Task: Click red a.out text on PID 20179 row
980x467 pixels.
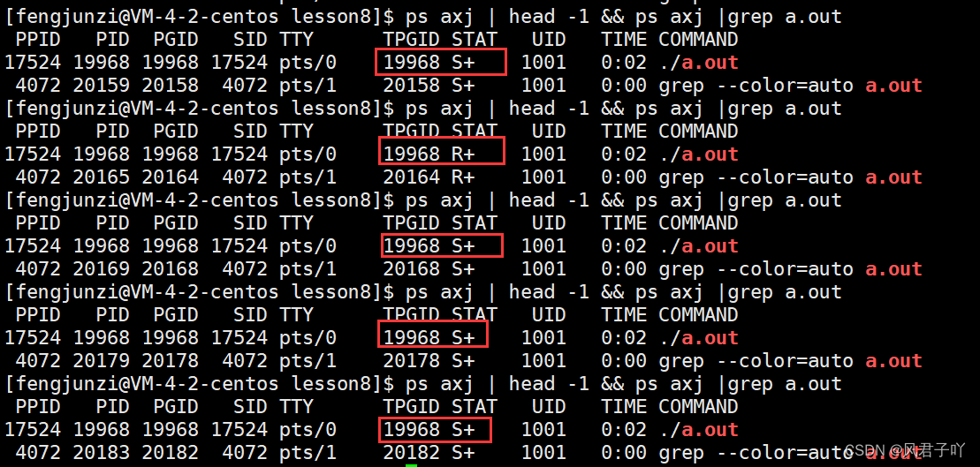Action: point(893,361)
